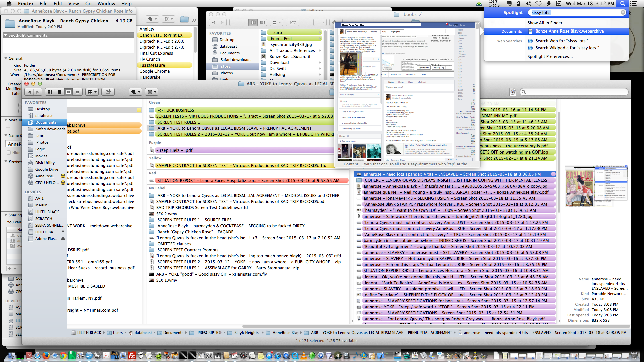The image size is (644, 362).
Task: Switch Finder to list view
Action: click(x=59, y=92)
